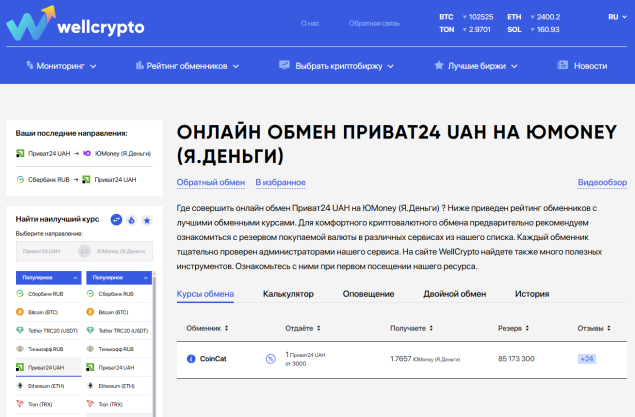Click the CoinCat info icon
The width and height of the screenshot is (635, 417).
pos(191,359)
